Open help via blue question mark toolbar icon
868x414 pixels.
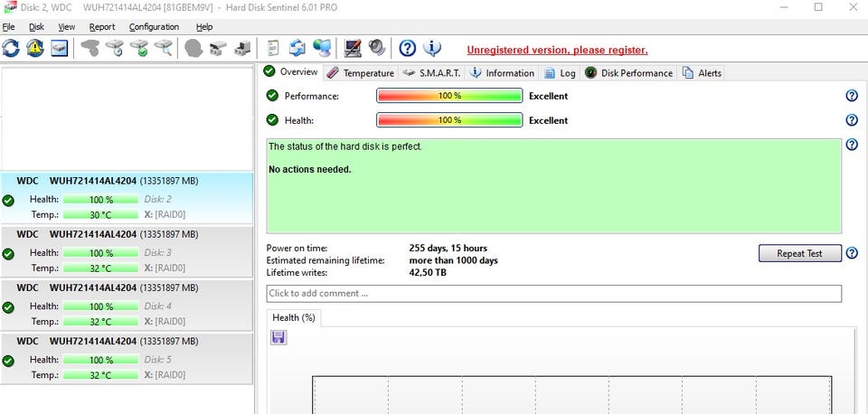point(408,48)
